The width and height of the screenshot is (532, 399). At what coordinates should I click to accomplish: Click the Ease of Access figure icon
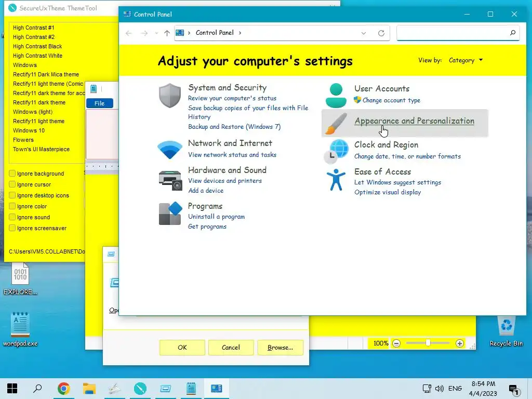coord(336,180)
